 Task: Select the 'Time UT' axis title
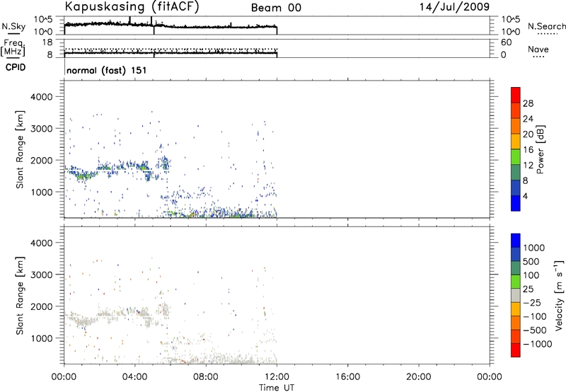(x=277, y=388)
